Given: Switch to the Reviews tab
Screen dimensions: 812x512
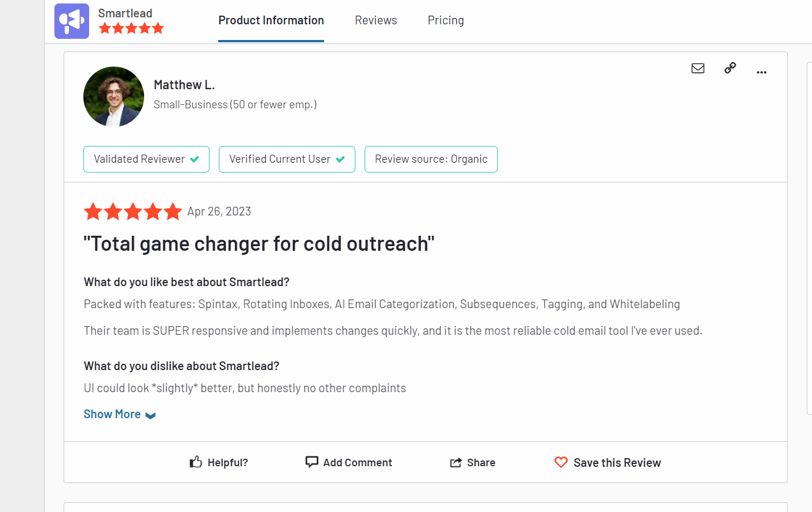Looking at the screenshot, I should pyautogui.click(x=376, y=20).
